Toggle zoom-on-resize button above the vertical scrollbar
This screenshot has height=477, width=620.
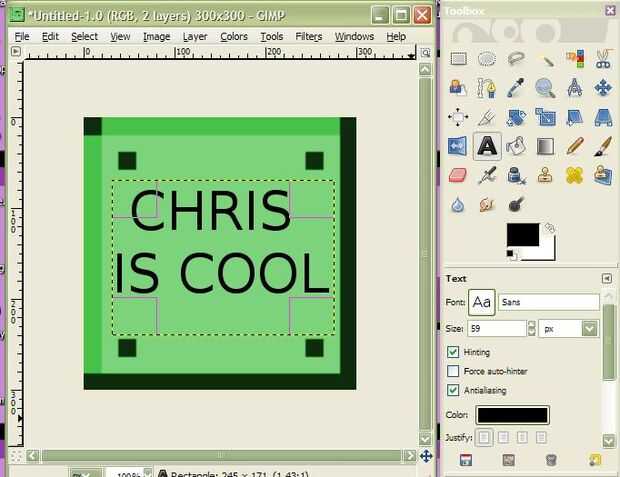click(x=425, y=53)
